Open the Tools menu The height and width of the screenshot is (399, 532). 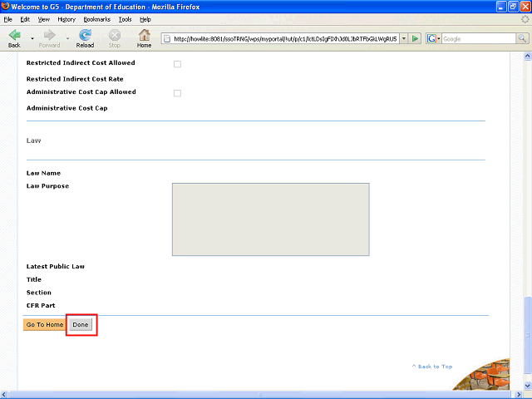pyautogui.click(x=125, y=19)
